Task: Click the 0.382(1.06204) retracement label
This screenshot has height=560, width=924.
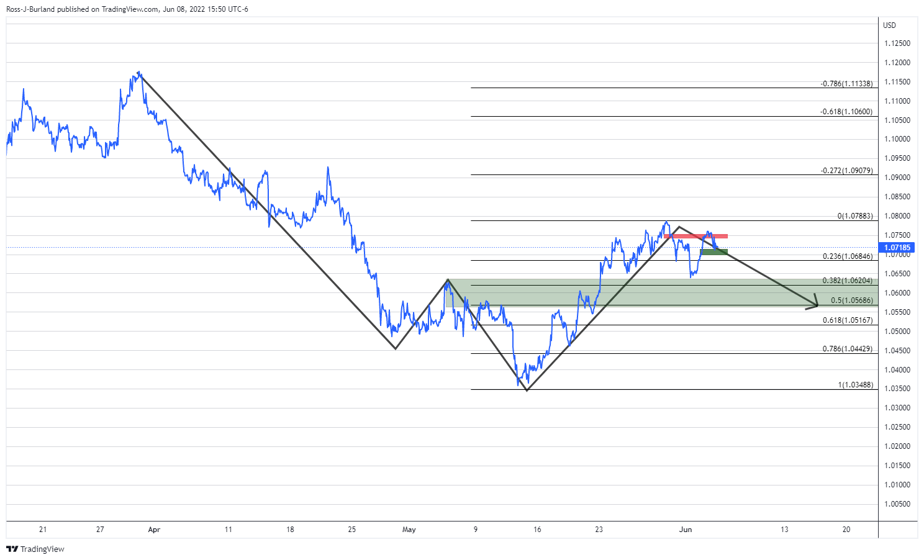Action: [x=848, y=281]
